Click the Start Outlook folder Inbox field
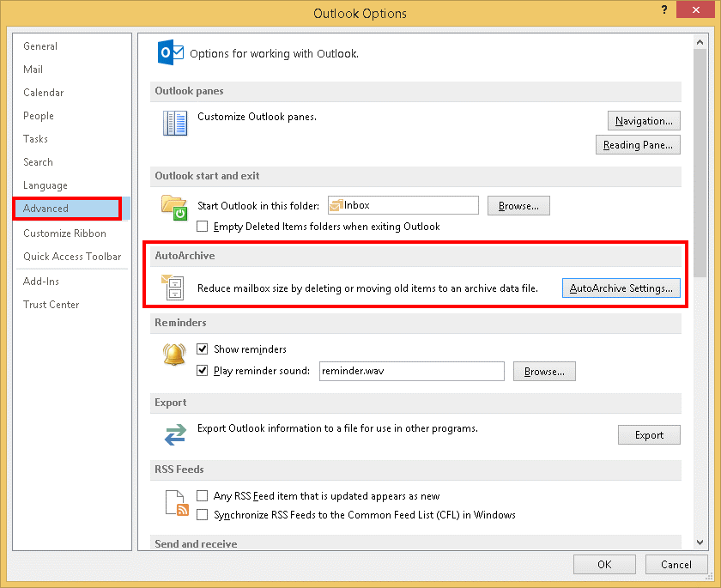This screenshot has height=588, width=721. click(403, 205)
